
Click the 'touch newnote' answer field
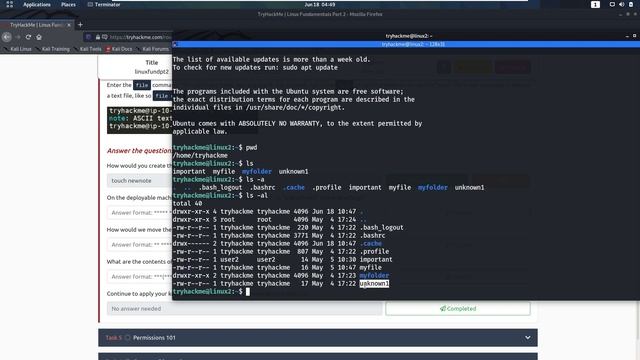(140, 180)
